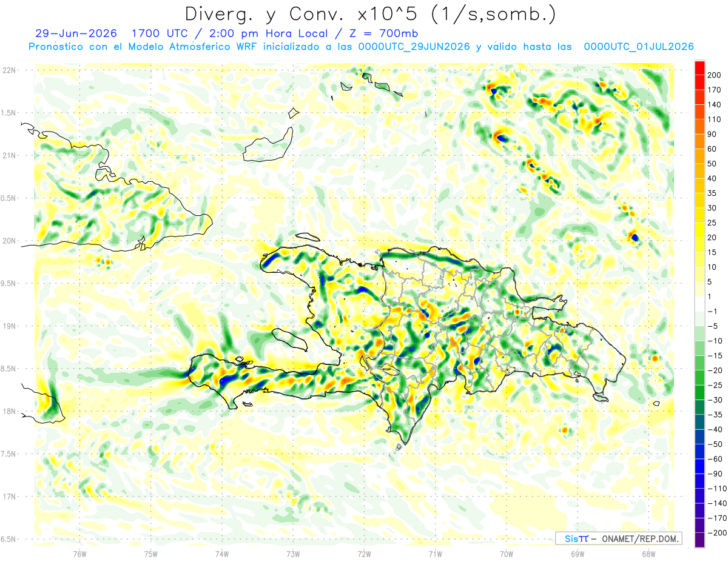Click the '22N' latitude label
This screenshot has width=728, height=562.
9,70
